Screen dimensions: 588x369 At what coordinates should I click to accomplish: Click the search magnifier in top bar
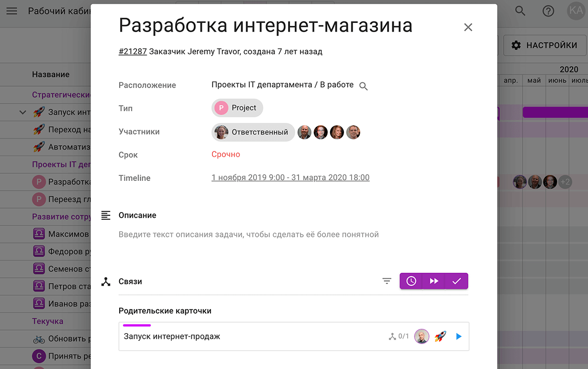[520, 11]
